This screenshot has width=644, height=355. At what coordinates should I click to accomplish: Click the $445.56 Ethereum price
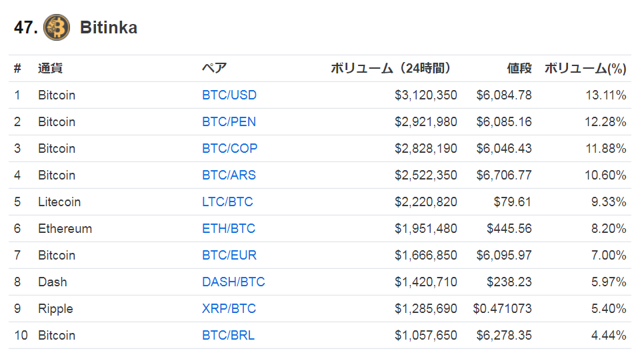pos(509,228)
